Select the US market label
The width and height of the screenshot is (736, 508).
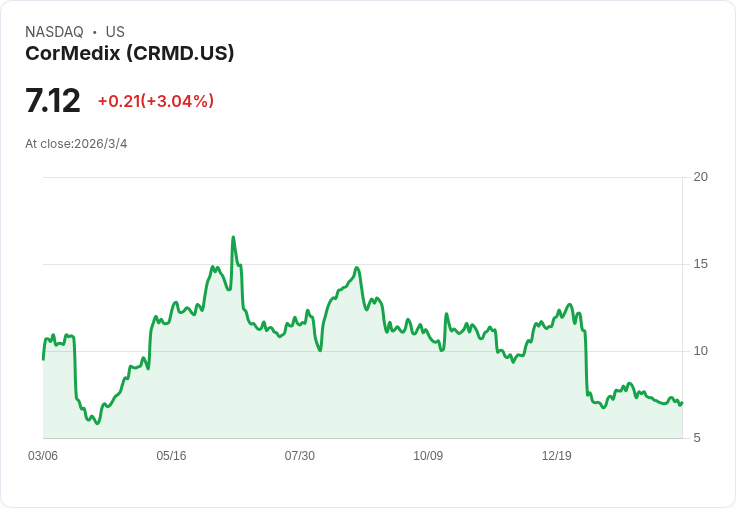(x=115, y=32)
